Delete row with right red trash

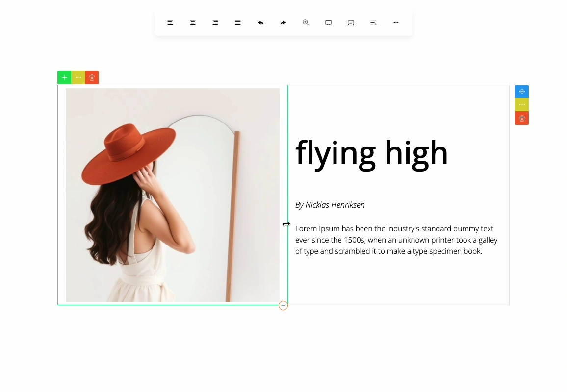(522, 119)
